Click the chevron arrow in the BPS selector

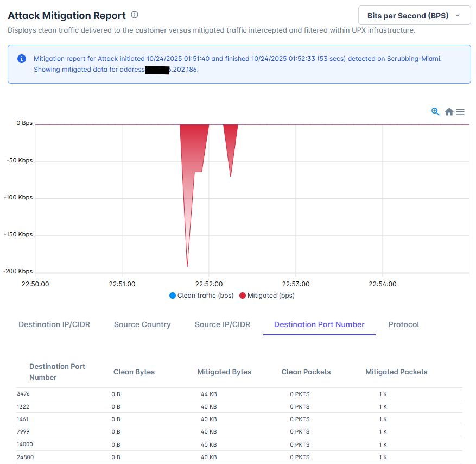point(458,16)
